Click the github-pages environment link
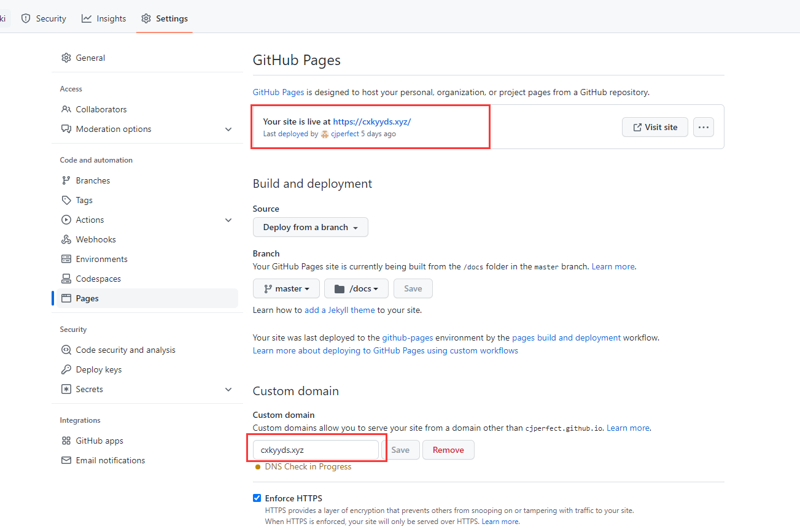The image size is (800, 532). click(x=408, y=337)
